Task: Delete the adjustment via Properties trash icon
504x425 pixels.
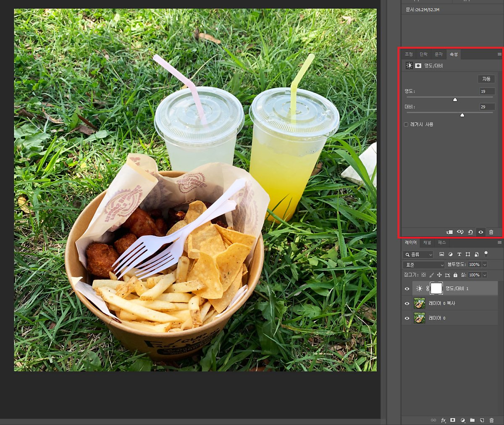Action: (x=491, y=232)
